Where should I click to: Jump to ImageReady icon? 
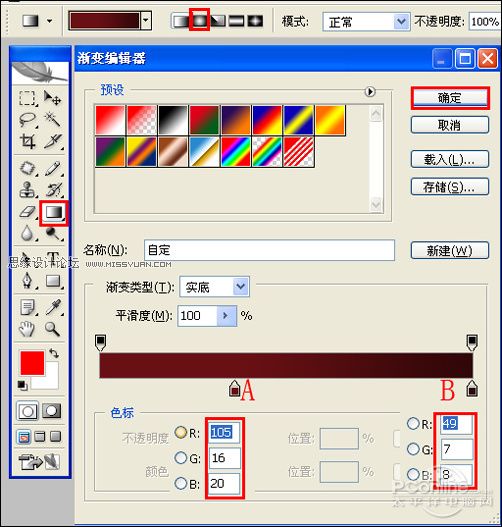[40, 462]
